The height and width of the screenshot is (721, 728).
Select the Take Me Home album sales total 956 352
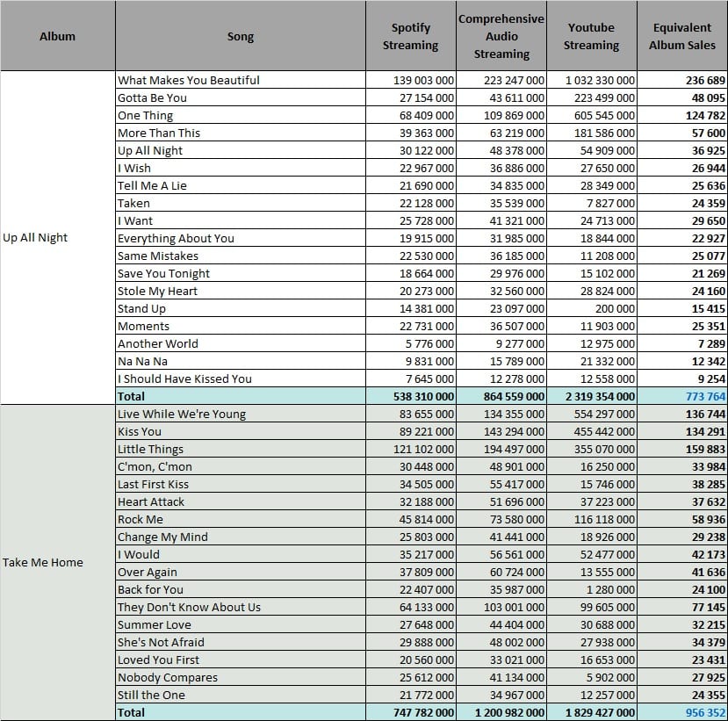(x=682, y=712)
